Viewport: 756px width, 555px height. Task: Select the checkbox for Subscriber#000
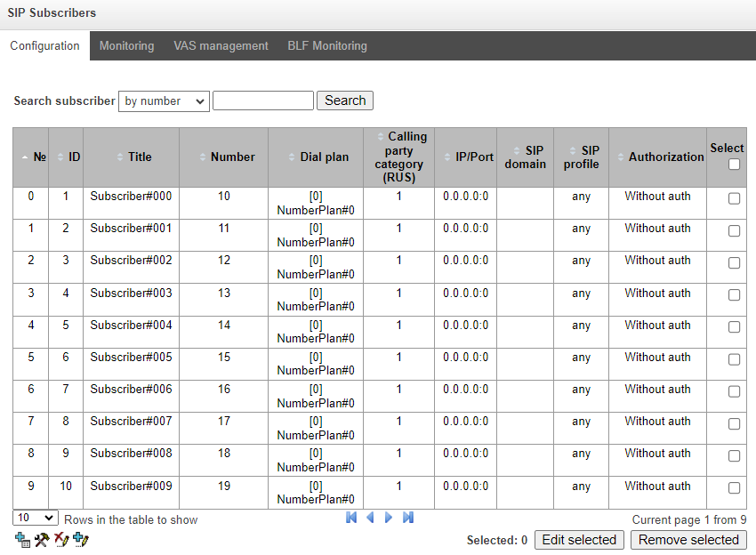[734, 198]
